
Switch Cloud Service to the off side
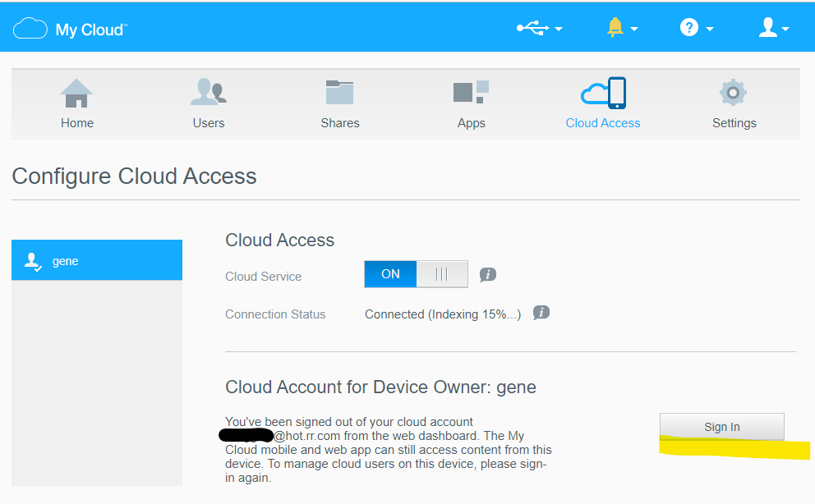[x=442, y=274]
